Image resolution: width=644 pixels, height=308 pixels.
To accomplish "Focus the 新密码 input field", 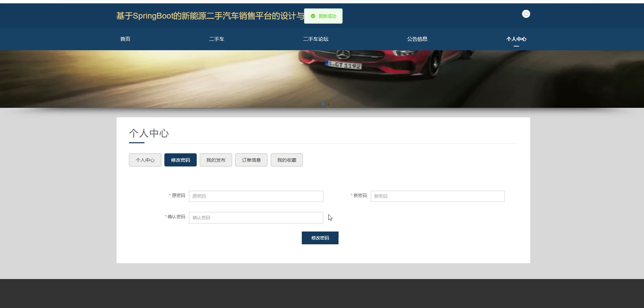I will pos(438,196).
